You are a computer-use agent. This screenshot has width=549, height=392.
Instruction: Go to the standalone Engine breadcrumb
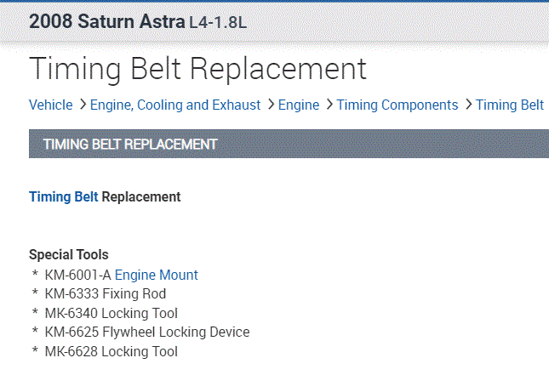(x=299, y=105)
